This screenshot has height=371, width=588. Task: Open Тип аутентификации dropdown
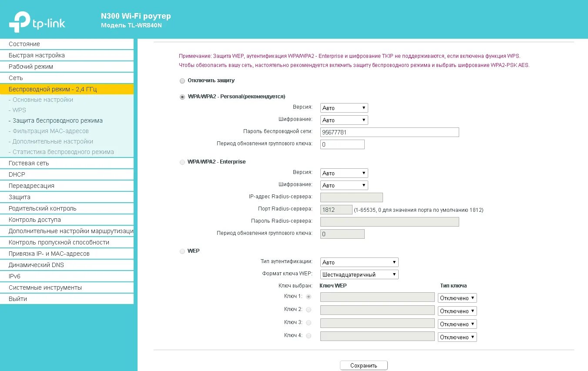pos(360,262)
